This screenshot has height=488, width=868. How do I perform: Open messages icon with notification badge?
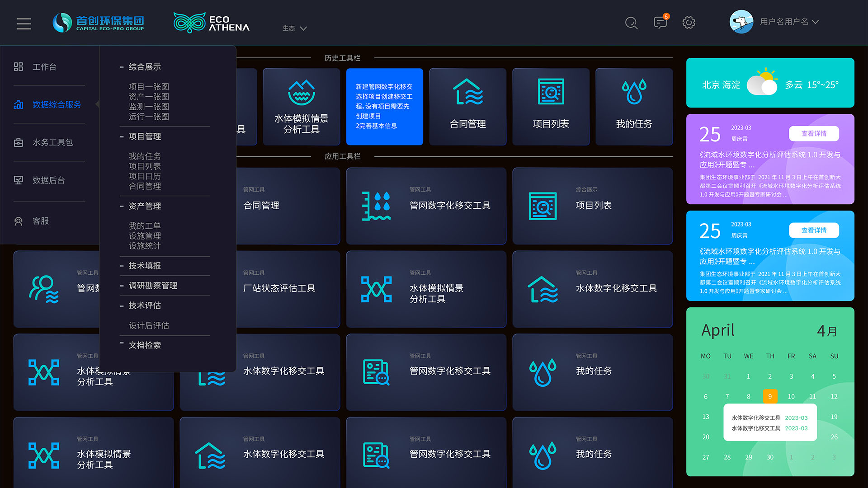pyautogui.click(x=660, y=23)
